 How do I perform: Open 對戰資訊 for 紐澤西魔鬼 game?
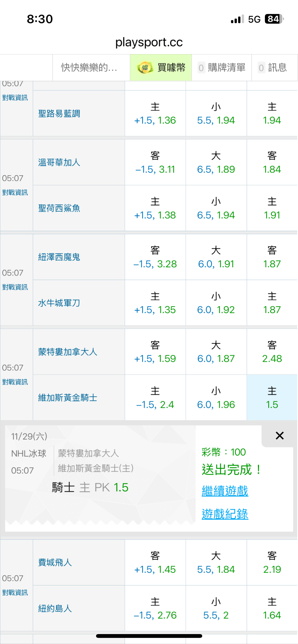coord(15,287)
